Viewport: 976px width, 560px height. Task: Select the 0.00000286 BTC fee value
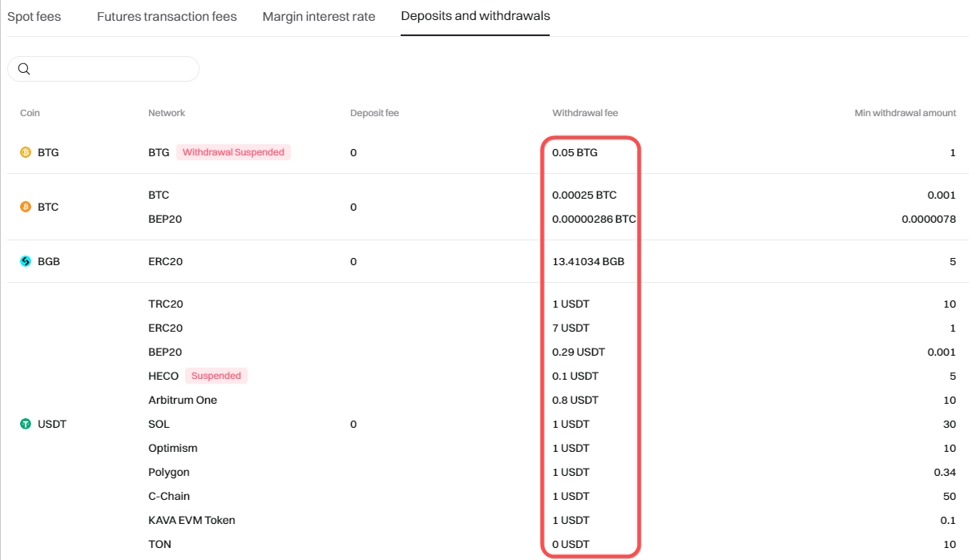(594, 219)
